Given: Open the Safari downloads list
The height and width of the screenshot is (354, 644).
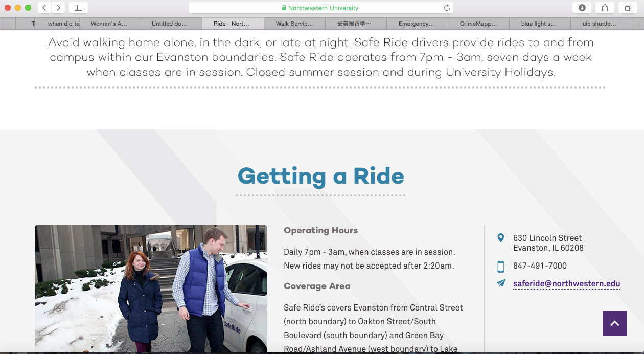Looking at the screenshot, I should [x=582, y=8].
